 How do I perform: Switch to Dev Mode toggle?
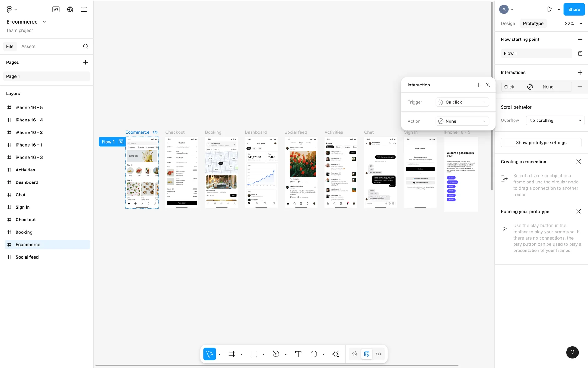379,354
